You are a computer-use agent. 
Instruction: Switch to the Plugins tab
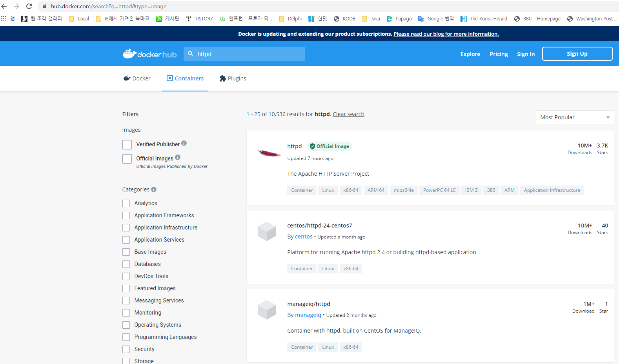233,78
